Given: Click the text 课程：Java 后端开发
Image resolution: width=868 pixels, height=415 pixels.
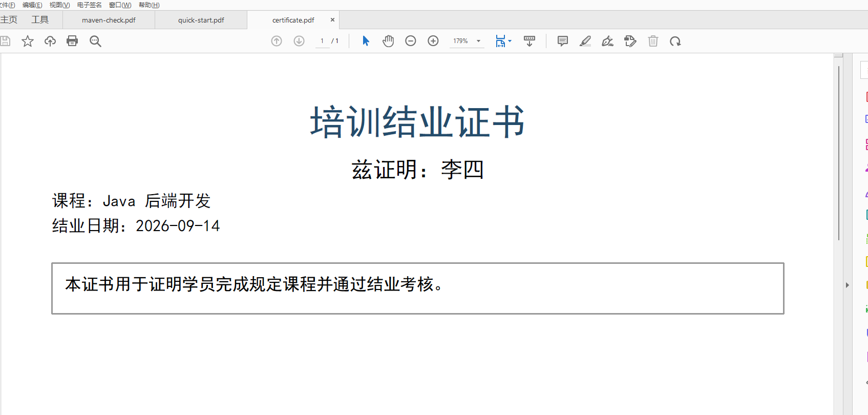Looking at the screenshot, I should coord(131,201).
